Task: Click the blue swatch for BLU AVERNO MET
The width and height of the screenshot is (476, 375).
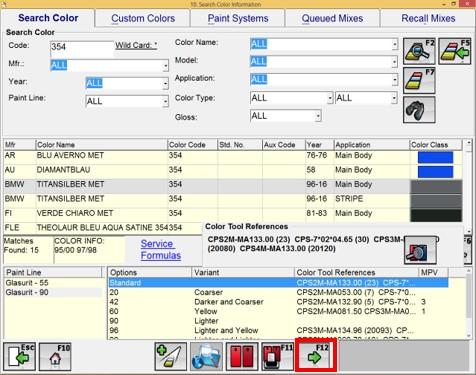Action: (x=435, y=157)
